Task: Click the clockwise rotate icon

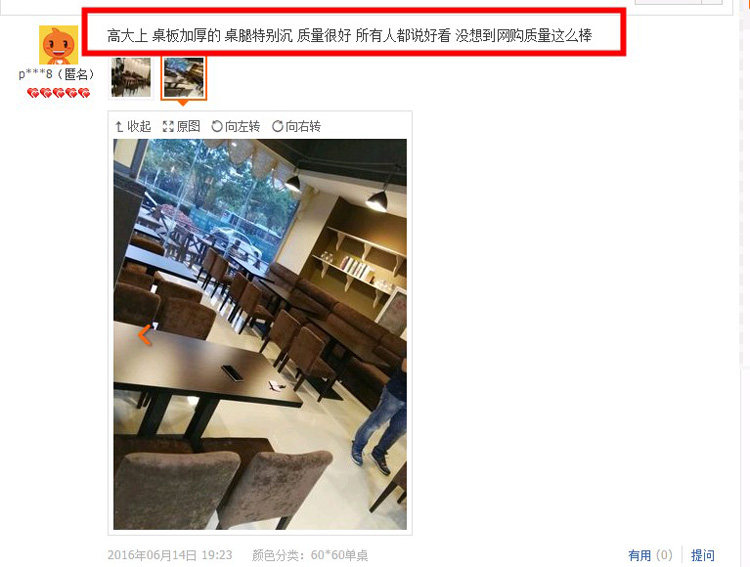Action: click(x=277, y=126)
